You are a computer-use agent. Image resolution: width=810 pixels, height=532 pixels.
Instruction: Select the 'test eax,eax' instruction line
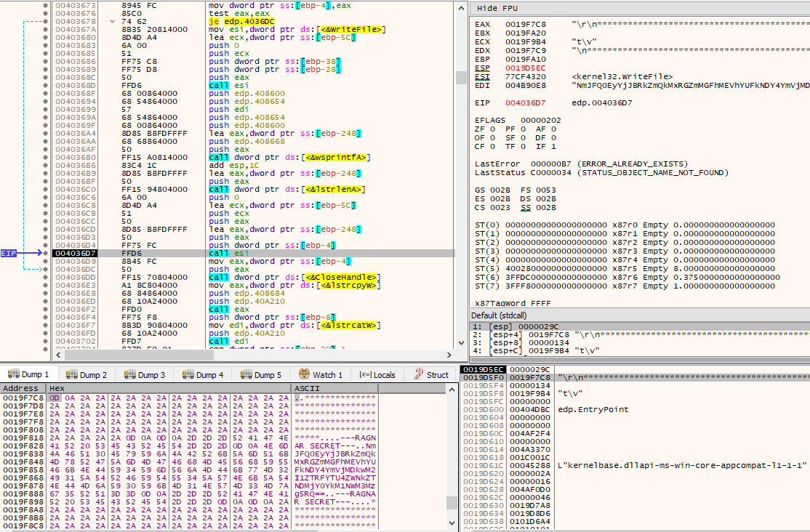tap(239, 13)
